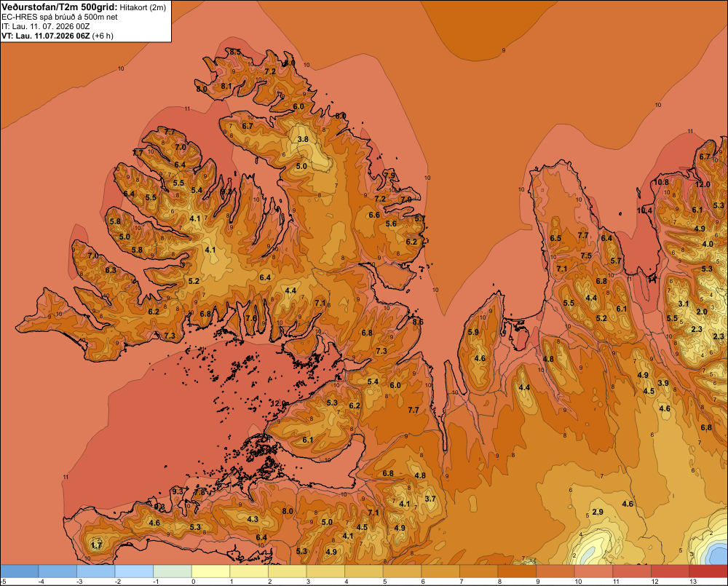The height and width of the screenshot is (586, 728).
Task: Click the dark red legend swatch right of 13
Action: [x=709, y=571]
